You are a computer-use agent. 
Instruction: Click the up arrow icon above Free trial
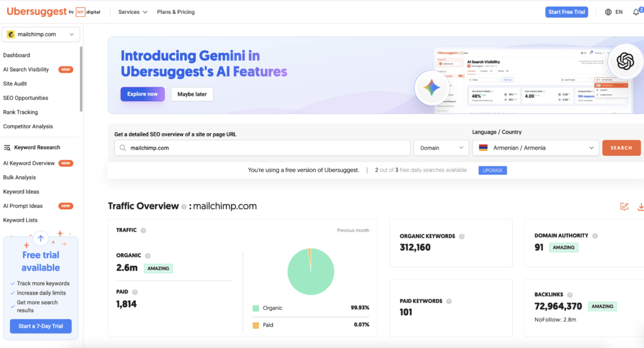(41, 238)
